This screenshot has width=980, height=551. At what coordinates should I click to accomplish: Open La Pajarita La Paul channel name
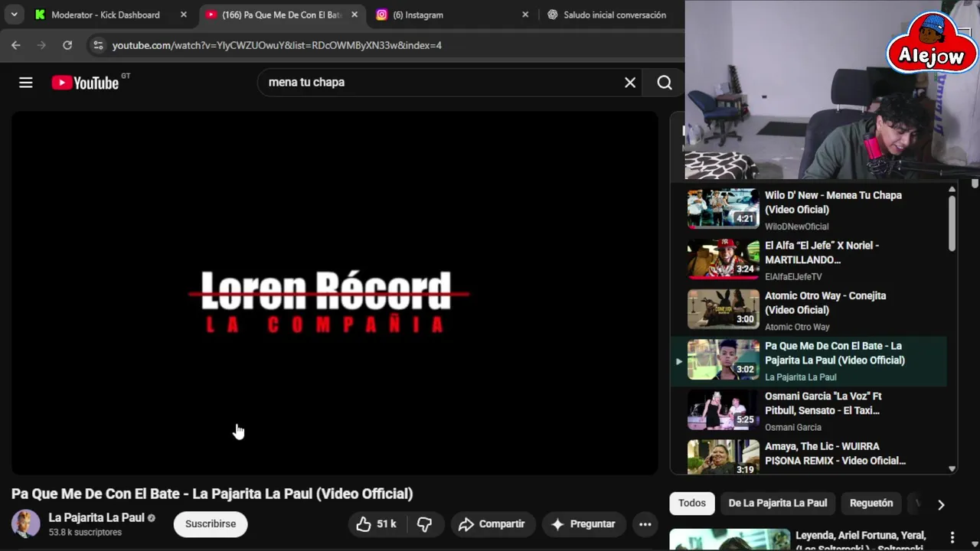click(x=96, y=517)
